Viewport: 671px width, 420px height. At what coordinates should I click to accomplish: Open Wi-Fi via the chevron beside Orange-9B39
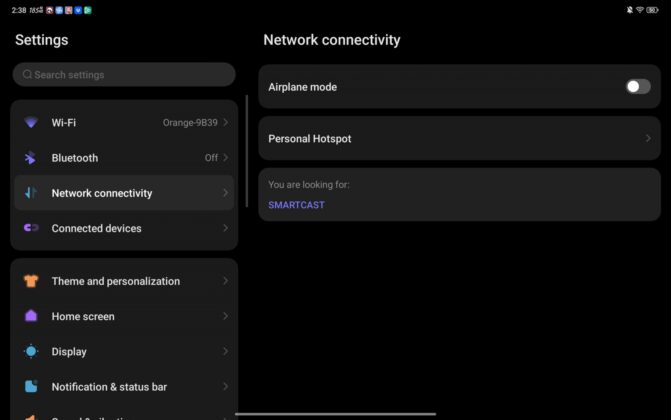[x=226, y=122]
